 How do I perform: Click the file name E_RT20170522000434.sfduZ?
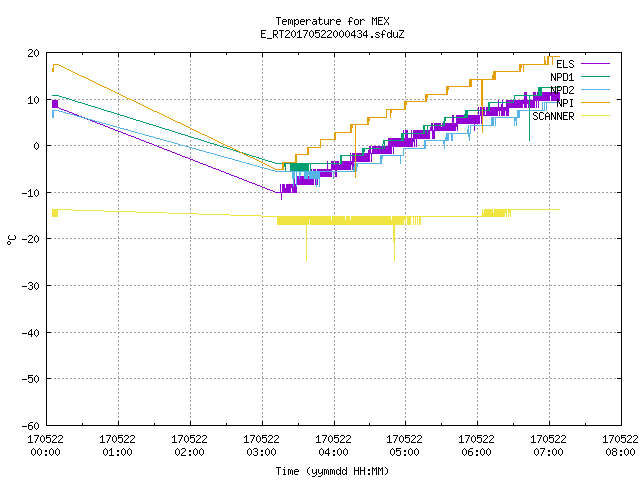pos(332,34)
